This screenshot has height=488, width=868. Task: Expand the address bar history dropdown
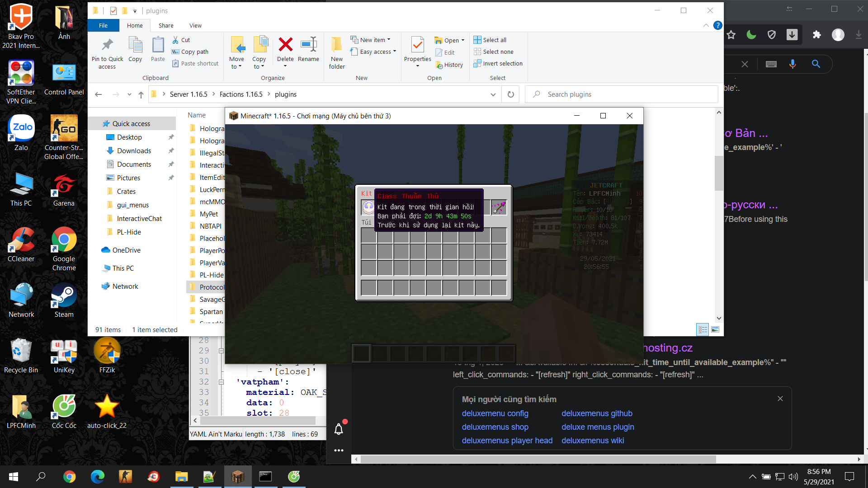tap(493, 94)
